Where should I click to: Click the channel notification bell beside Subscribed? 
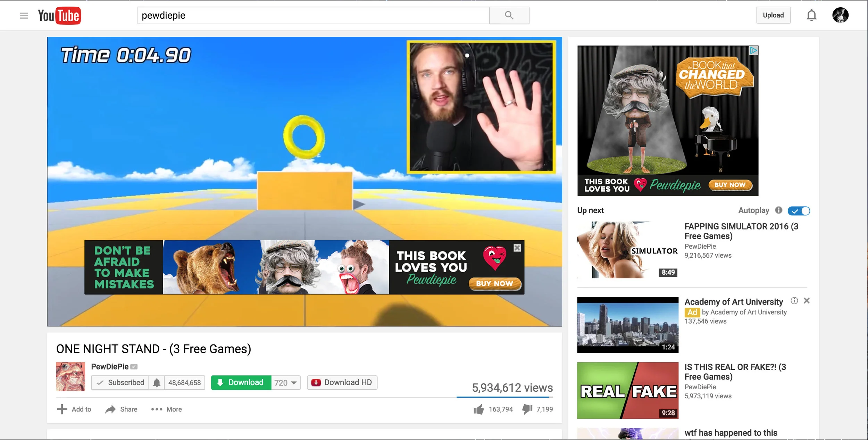(x=157, y=383)
